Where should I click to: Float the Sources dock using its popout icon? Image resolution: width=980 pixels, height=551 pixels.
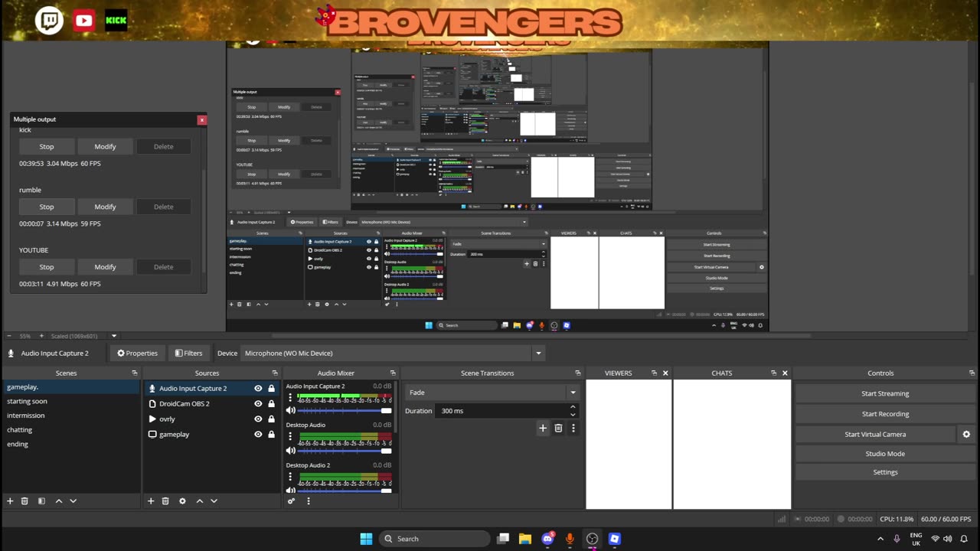click(x=275, y=373)
